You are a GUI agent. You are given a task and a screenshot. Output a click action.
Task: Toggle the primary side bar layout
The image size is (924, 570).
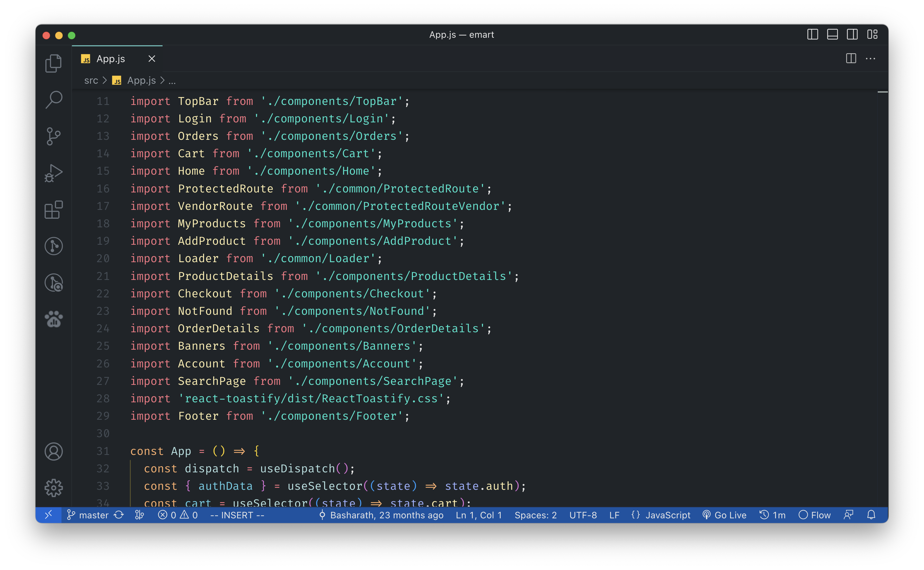[812, 35]
